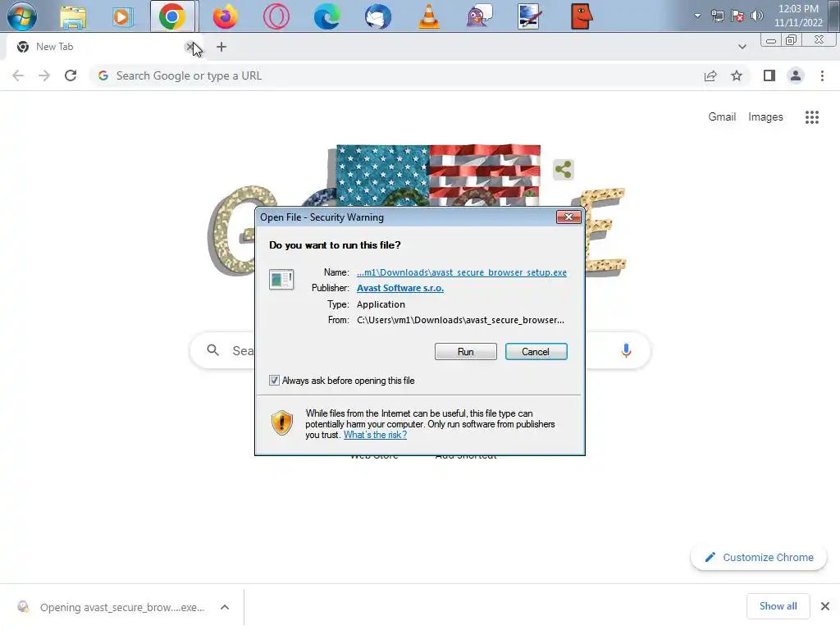The height and width of the screenshot is (630, 840).
Task: Close the New Tab tab
Action: pos(189,47)
